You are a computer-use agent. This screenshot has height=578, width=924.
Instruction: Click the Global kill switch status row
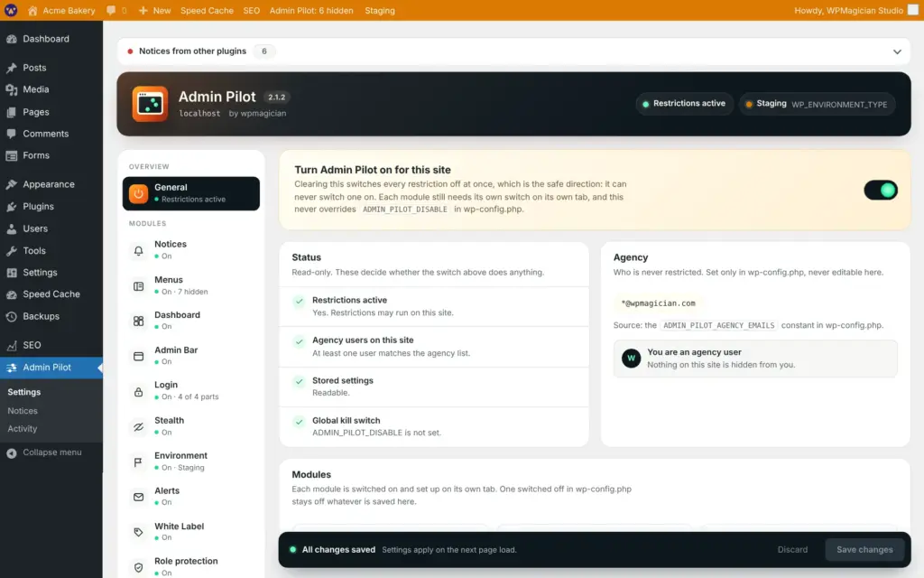pos(434,426)
